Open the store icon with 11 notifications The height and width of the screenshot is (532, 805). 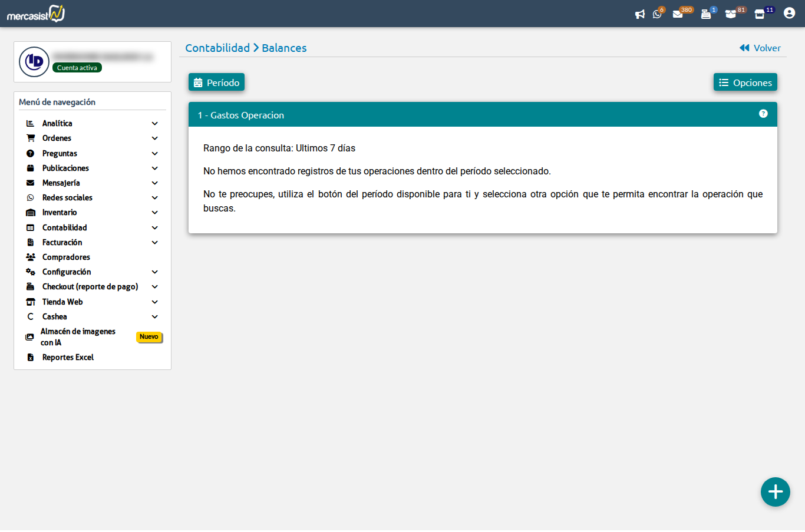click(760, 14)
